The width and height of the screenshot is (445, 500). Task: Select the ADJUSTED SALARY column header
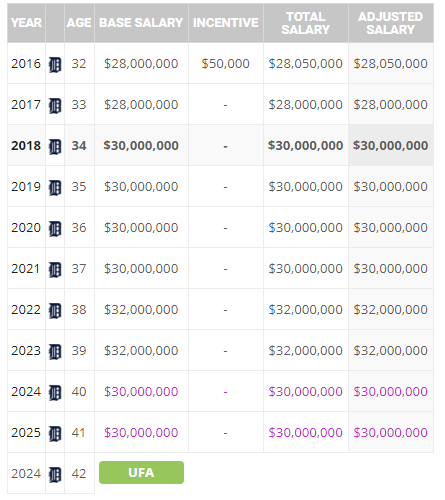[391, 23]
